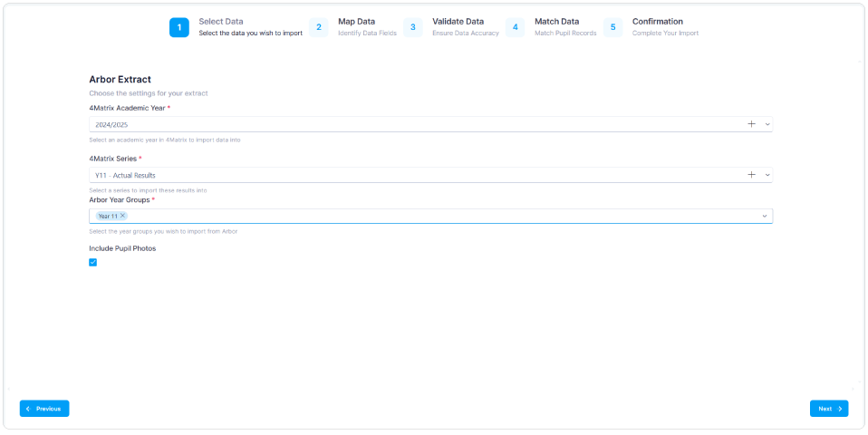Go to the Confirmation step label

[657, 22]
